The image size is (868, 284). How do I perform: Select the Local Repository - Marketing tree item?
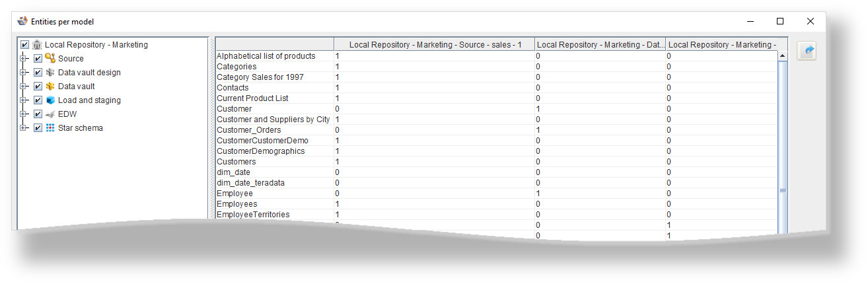[96, 45]
